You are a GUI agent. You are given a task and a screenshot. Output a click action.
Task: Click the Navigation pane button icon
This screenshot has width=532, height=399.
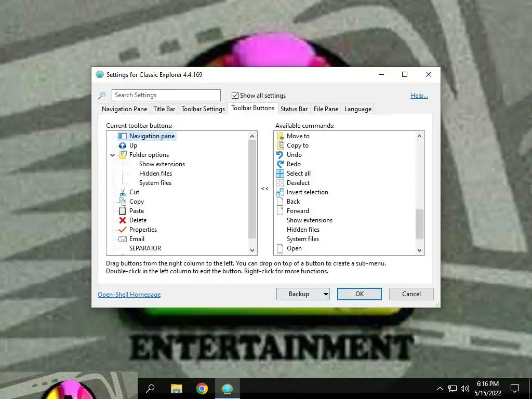123,136
